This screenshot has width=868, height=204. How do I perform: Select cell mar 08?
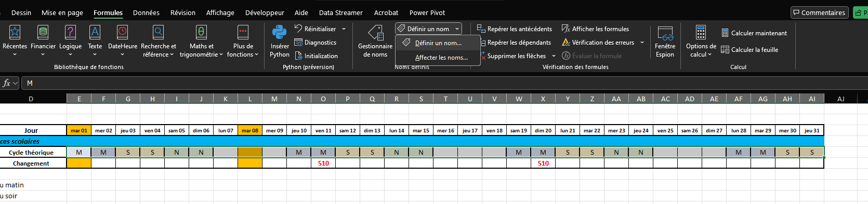click(250, 130)
